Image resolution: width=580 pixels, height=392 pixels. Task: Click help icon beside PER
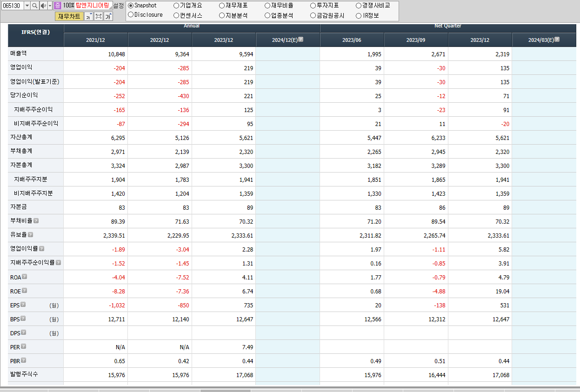24,346
